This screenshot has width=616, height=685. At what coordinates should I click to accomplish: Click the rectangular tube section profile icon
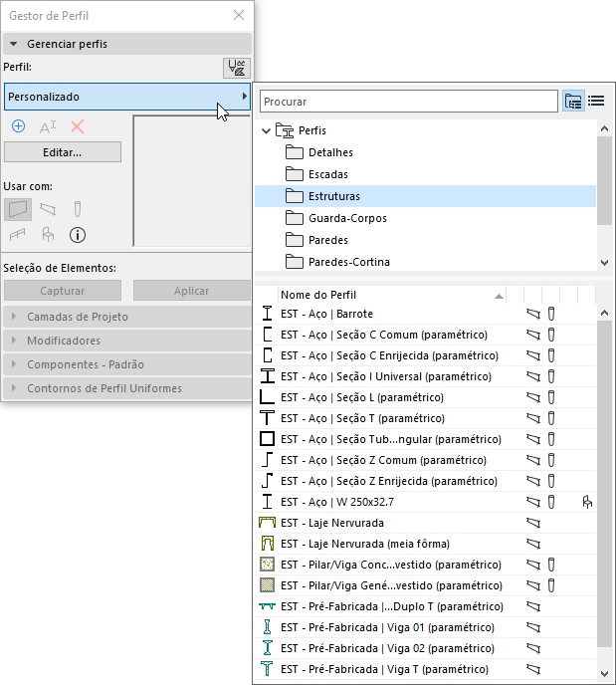(267, 439)
